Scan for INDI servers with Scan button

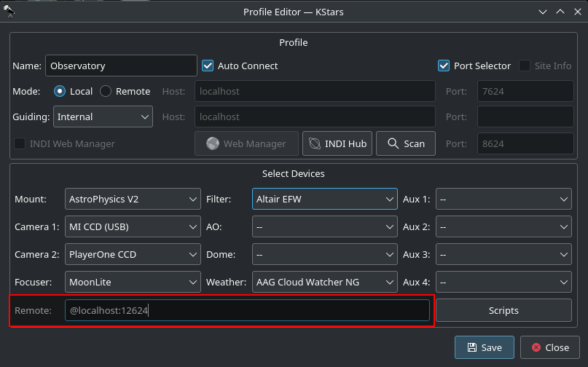tap(406, 143)
